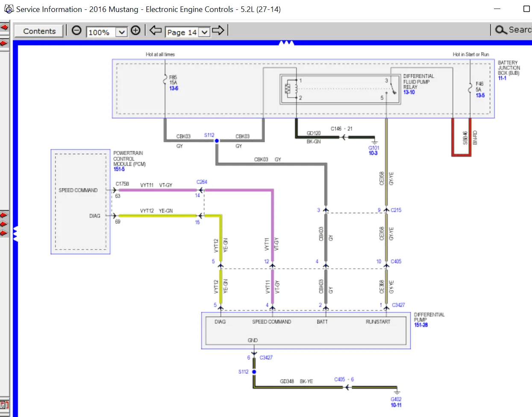
Task: Follow the 10-11 link under ground G402
Action: tap(396, 405)
